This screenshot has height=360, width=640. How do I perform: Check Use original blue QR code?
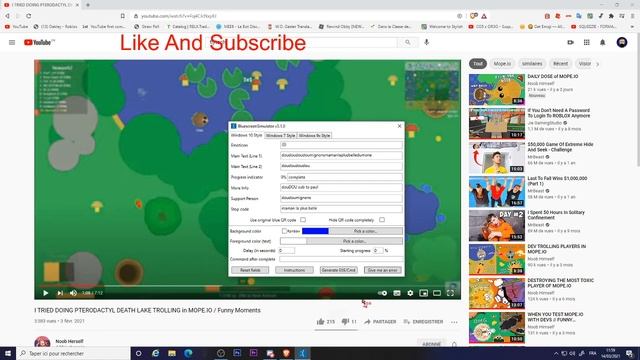(x=303, y=220)
